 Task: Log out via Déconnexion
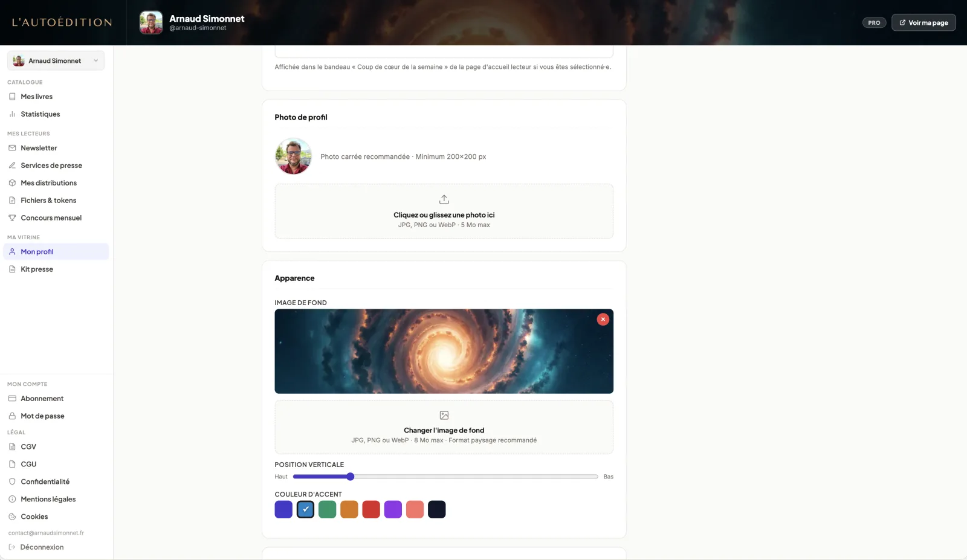(36, 547)
